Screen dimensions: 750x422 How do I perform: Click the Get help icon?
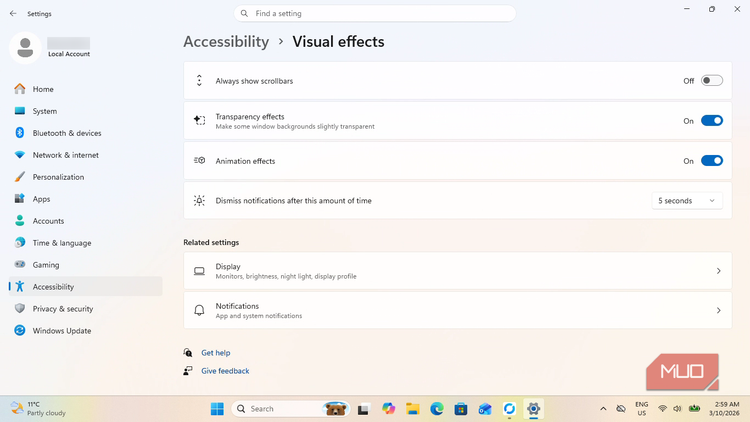[188, 353]
